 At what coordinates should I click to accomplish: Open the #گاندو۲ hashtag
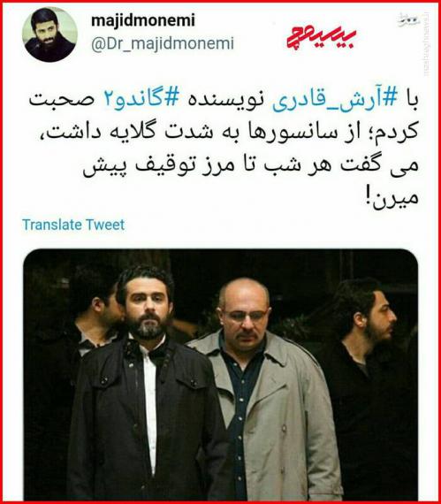coord(141,100)
